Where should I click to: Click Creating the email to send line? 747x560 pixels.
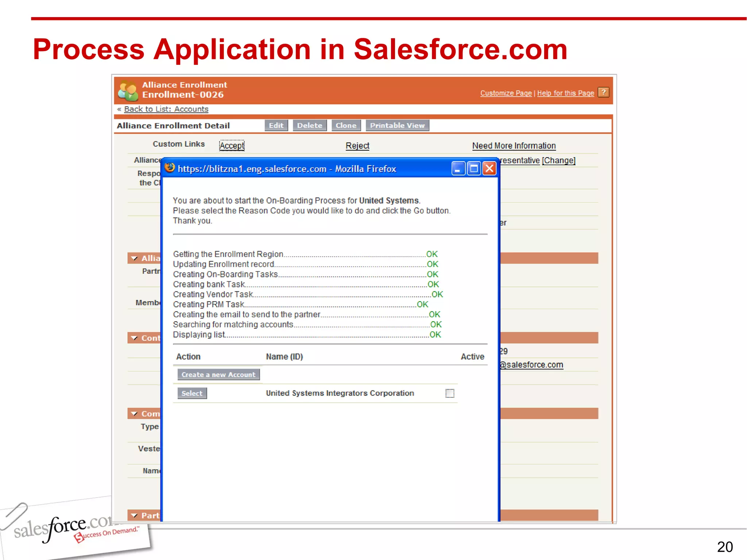[306, 314]
